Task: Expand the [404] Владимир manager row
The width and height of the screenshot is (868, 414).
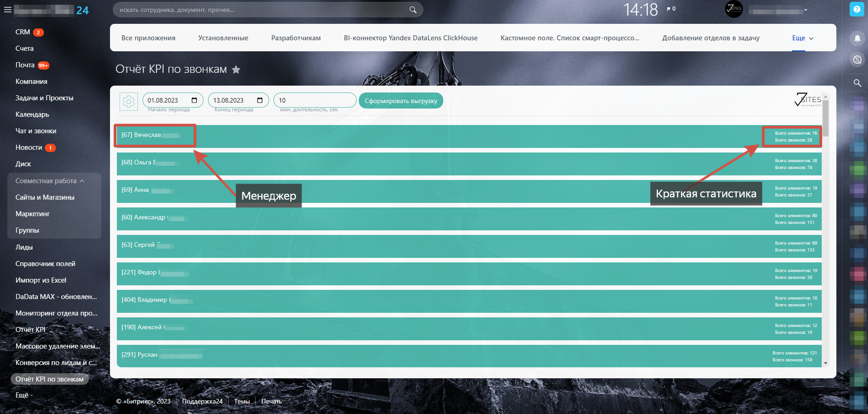Action: [x=469, y=301]
